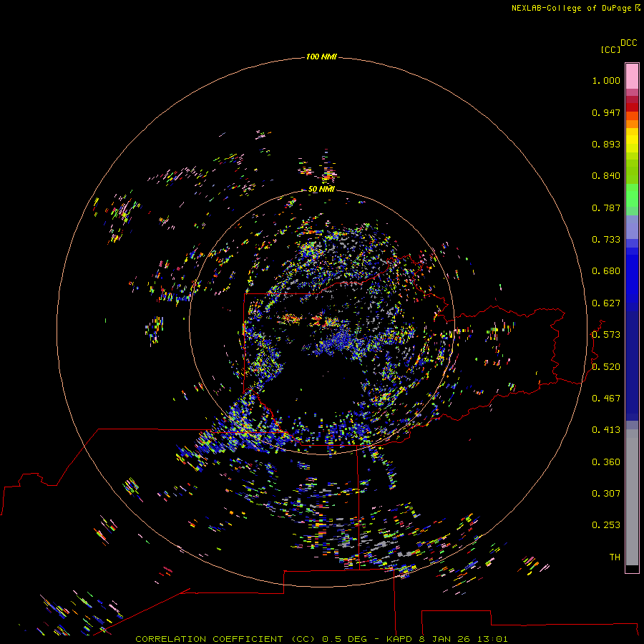Click the 0.787 scale value
This screenshot has height=644, width=644.
(x=606, y=208)
